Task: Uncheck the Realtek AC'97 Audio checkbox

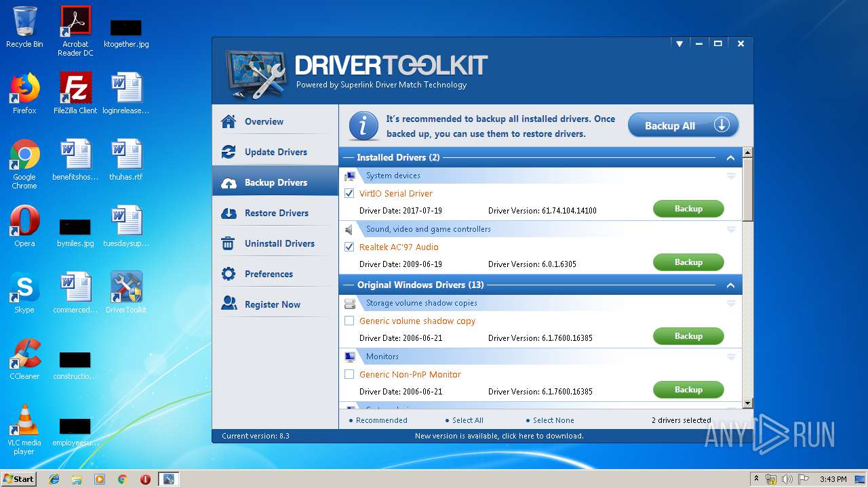Action: [x=349, y=247]
